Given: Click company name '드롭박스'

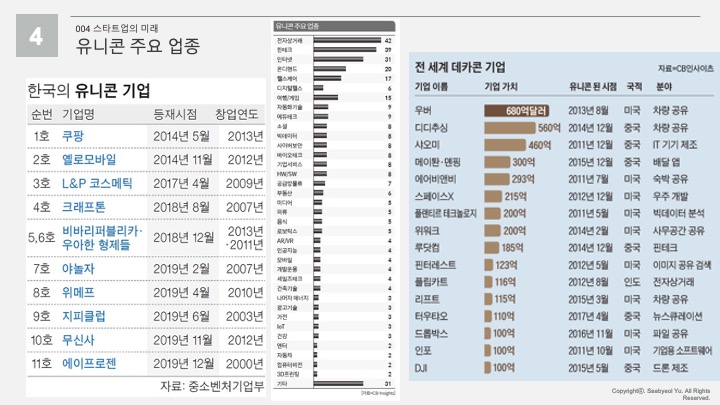Looking at the screenshot, I should 431,333.
